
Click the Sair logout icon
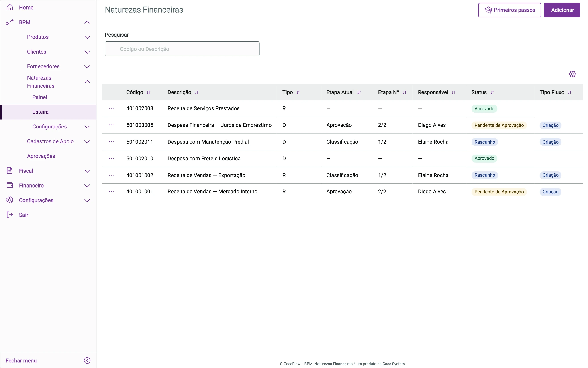pos(10,215)
